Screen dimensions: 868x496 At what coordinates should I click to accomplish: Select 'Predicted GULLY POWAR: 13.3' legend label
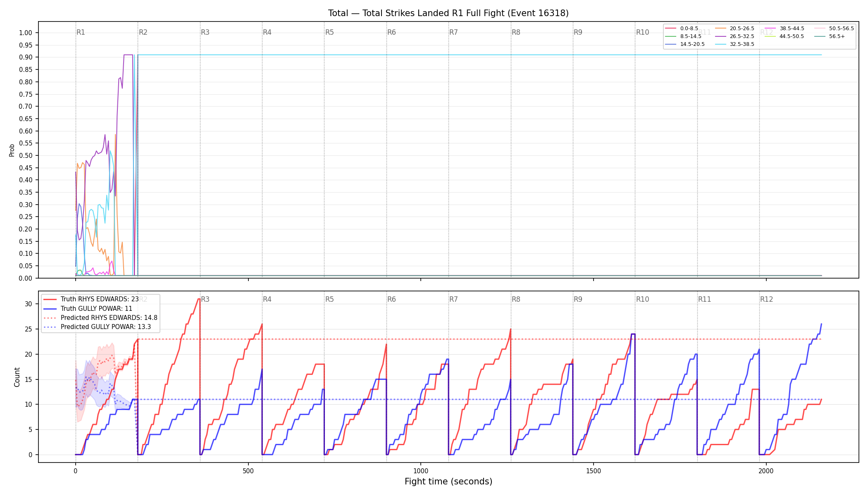[x=106, y=327]
